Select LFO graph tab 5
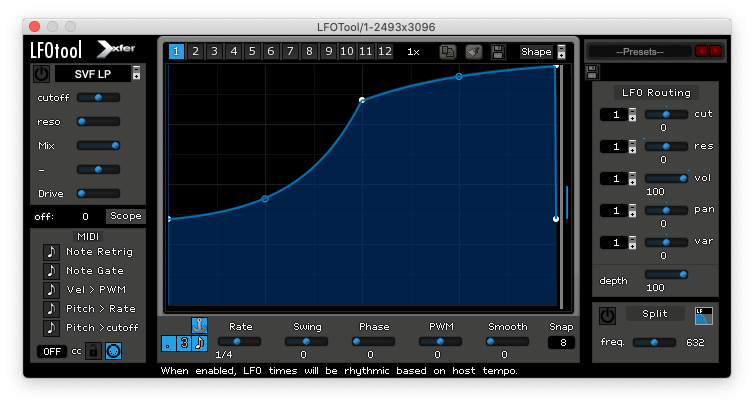The width and height of the screenshot is (754, 405). (x=252, y=51)
